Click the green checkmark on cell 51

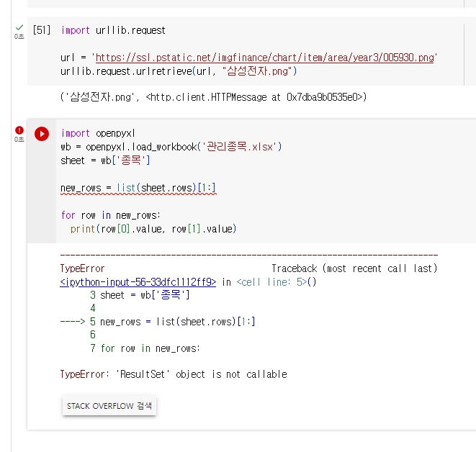[19, 27]
